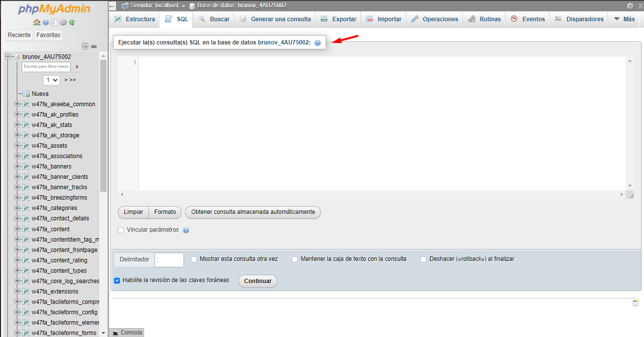
Task: Open the Favoritas tables list
Action: click(x=48, y=35)
